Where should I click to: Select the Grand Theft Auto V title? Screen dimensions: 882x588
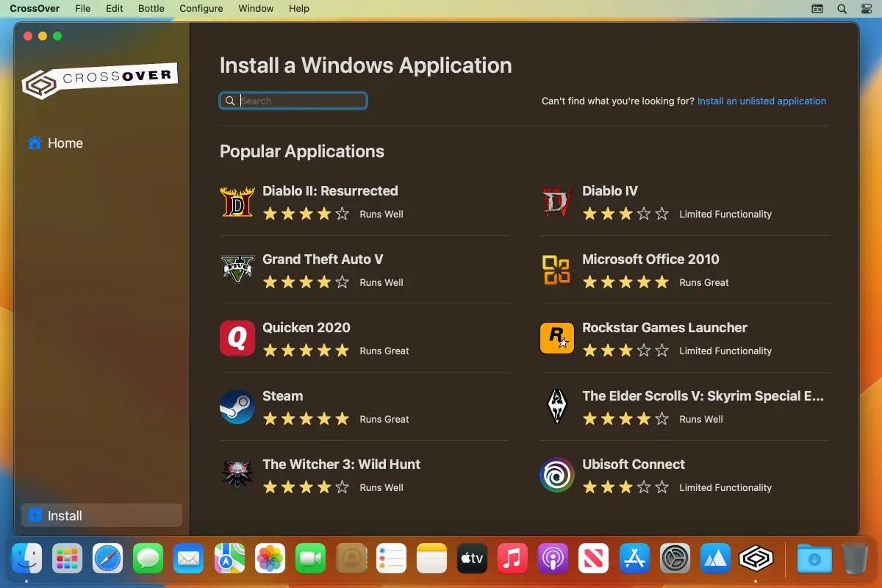[x=323, y=259]
